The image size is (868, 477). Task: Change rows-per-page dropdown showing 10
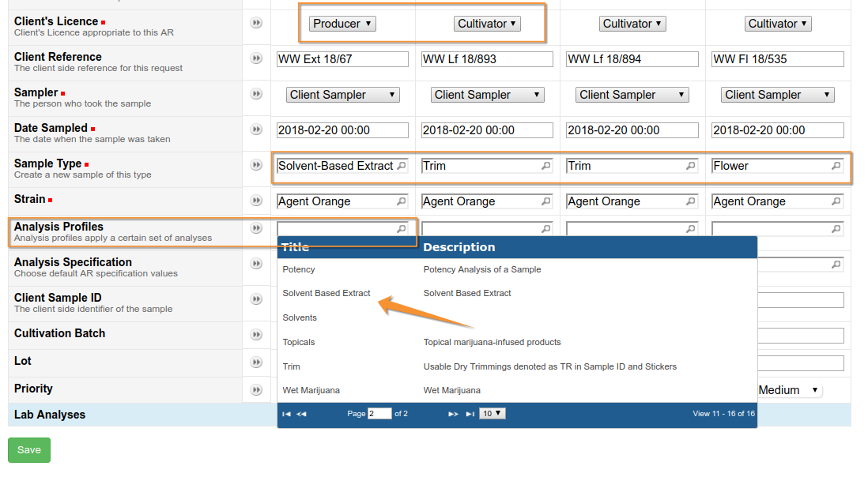point(492,414)
